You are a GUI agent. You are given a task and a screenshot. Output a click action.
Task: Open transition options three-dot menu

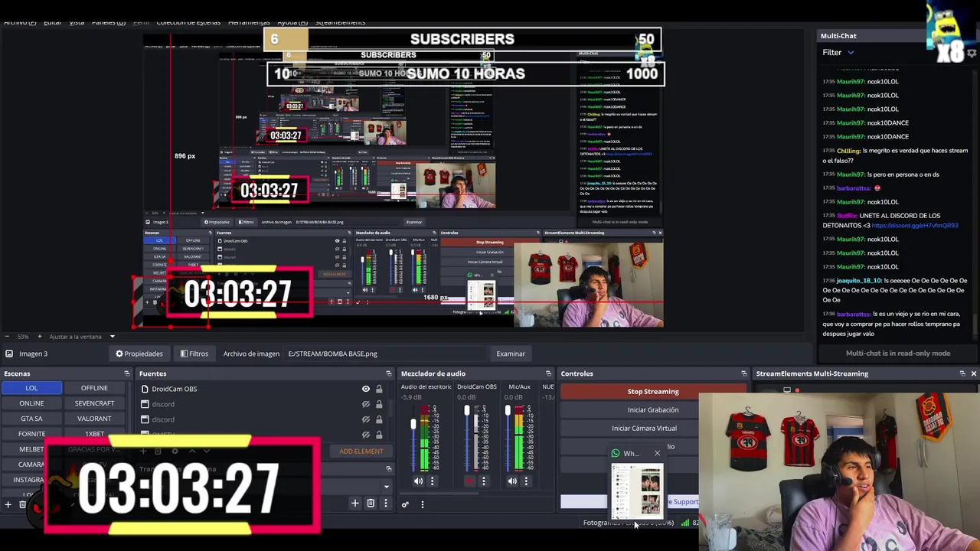385,504
